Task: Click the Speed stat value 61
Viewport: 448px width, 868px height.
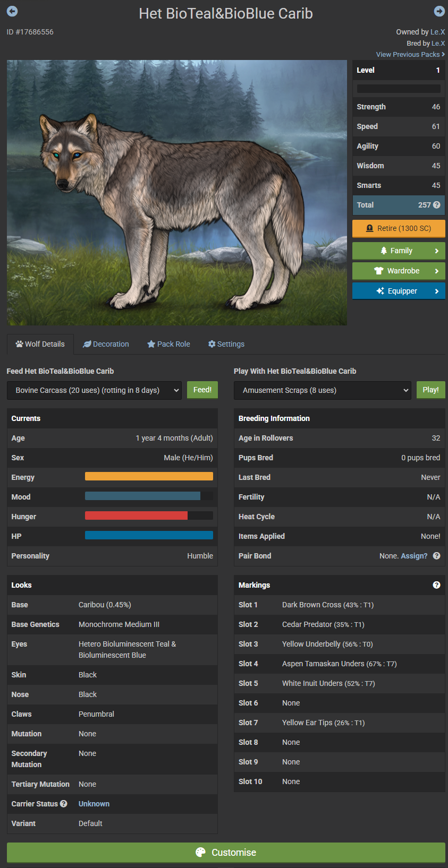Action: pyautogui.click(x=436, y=126)
